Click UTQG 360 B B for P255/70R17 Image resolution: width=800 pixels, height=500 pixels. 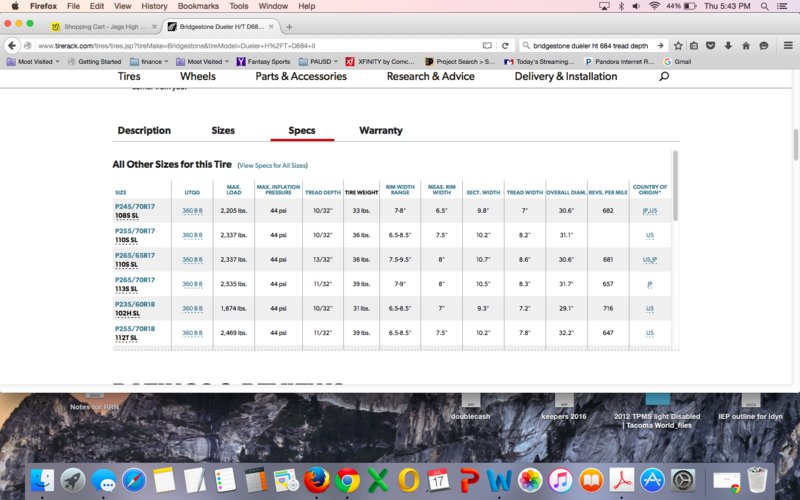tap(192, 235)
